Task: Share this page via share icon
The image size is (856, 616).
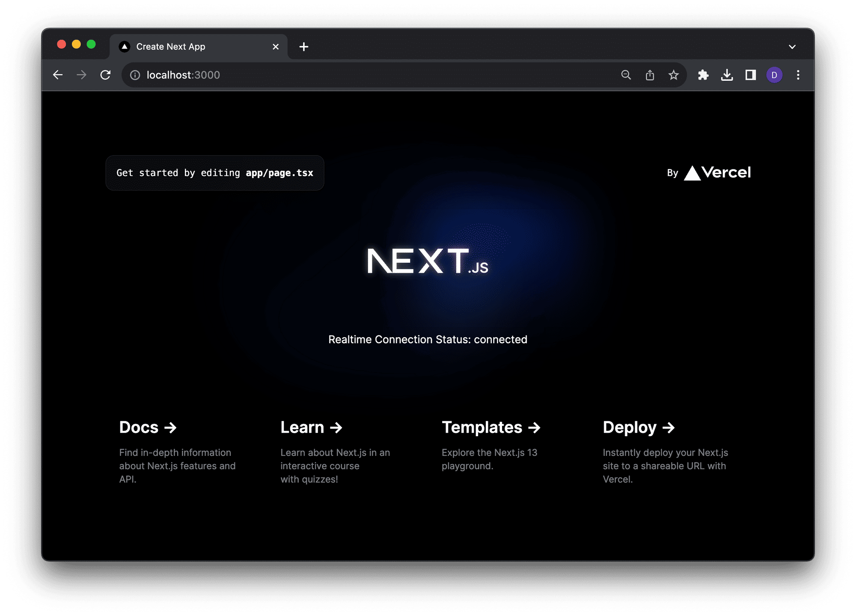Action: coord(650,75)
